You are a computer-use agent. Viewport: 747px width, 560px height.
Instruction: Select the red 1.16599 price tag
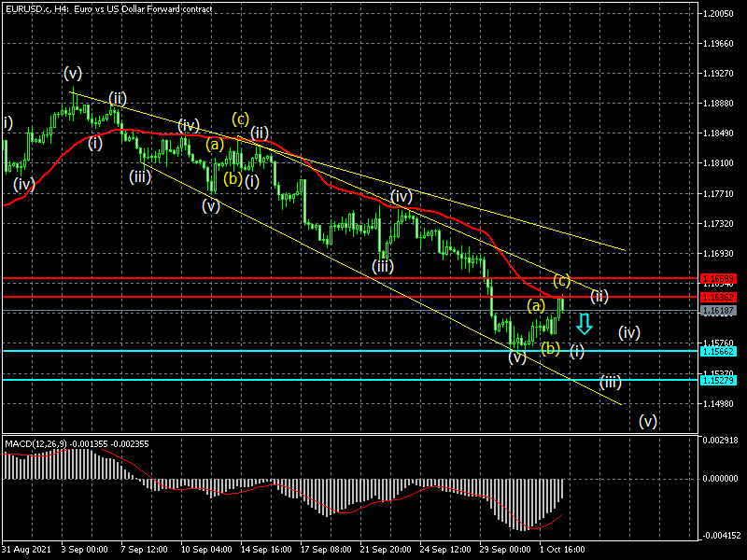pyautogui.click(x=718, y=279)
